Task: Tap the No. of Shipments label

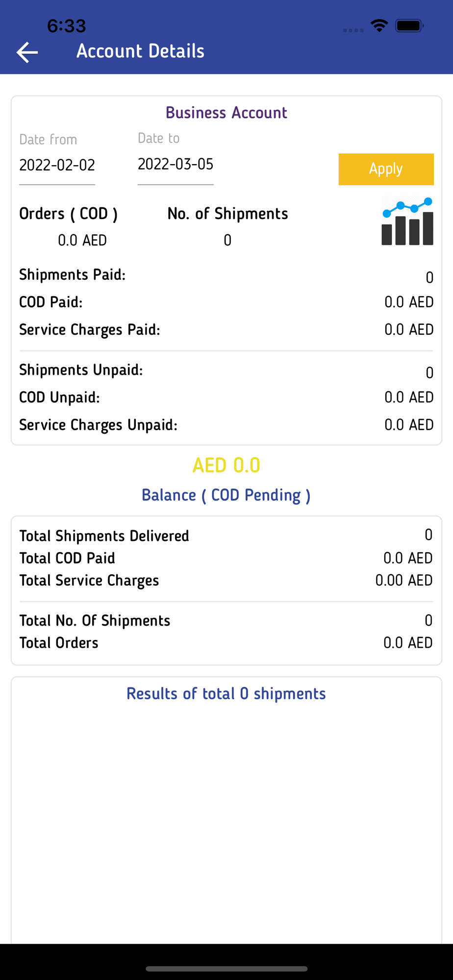Action: [227, 214]
